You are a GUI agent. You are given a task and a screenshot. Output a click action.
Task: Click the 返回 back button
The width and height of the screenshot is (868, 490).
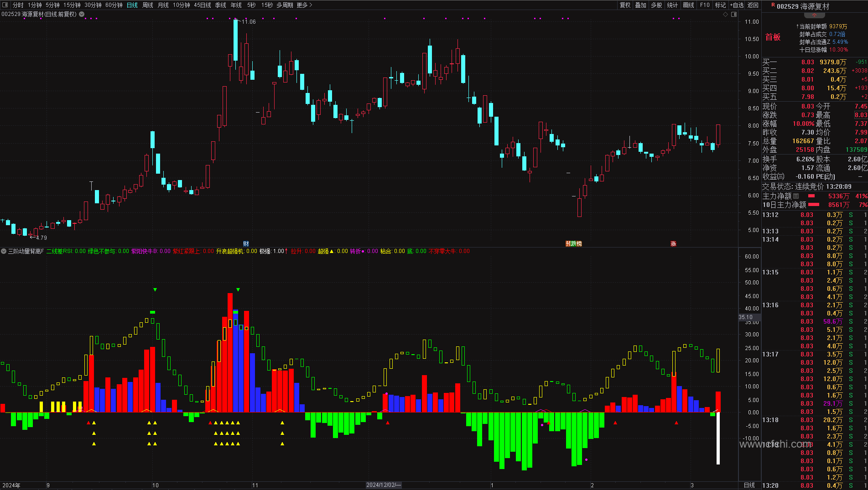click(753, 5)
